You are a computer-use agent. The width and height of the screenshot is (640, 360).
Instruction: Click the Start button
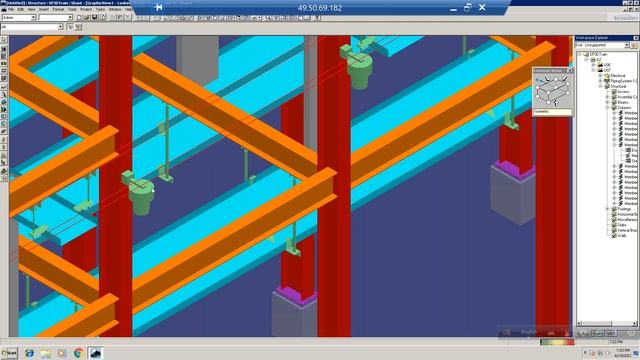(9, 353)
